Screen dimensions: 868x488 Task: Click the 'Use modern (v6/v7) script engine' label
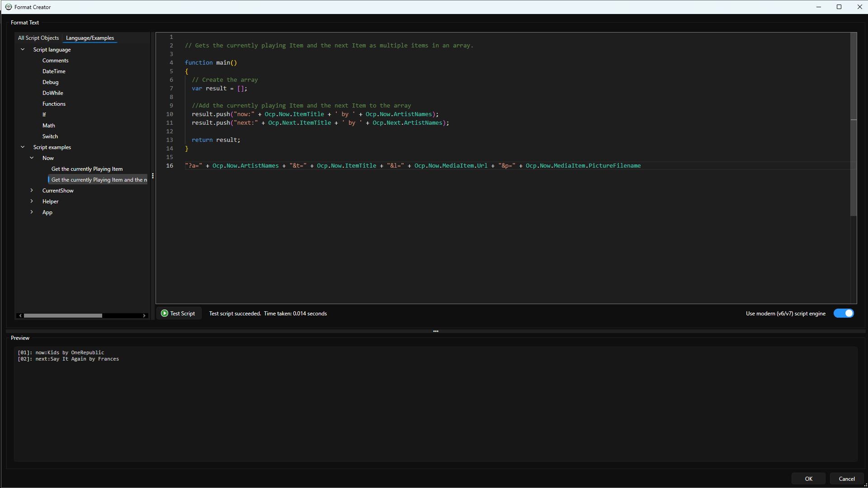[x=786, y=313]
